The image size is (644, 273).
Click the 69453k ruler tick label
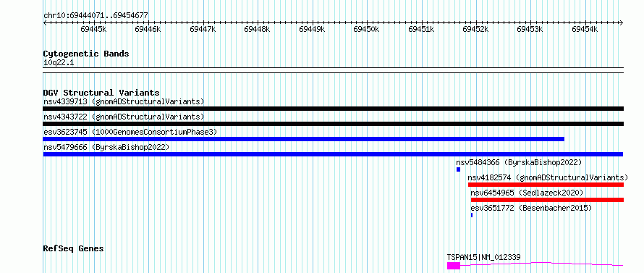[530, 29]
